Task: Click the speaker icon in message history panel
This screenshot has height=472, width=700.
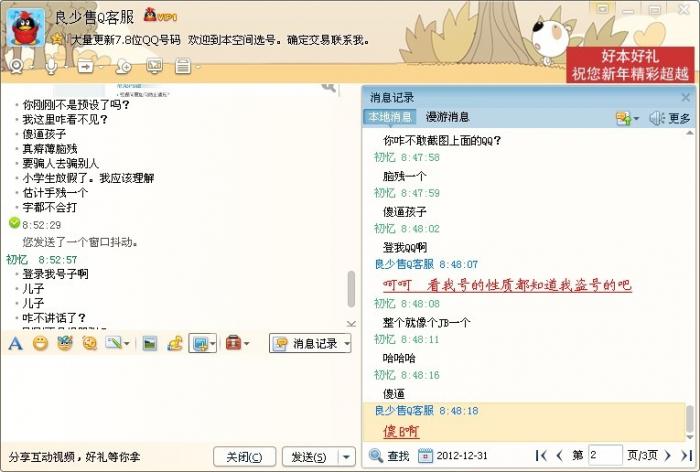Action: coord(656,118)
